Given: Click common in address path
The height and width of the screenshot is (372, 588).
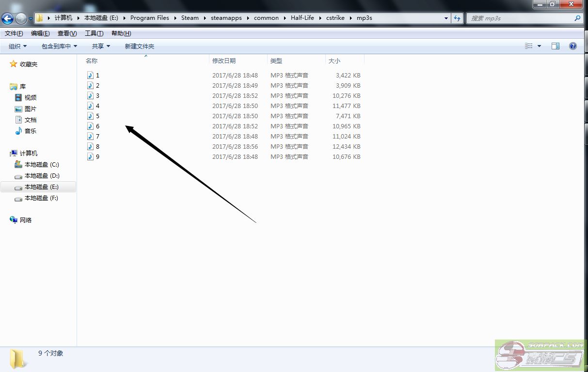Looking at the screenshot, I should tap(266, 18).
